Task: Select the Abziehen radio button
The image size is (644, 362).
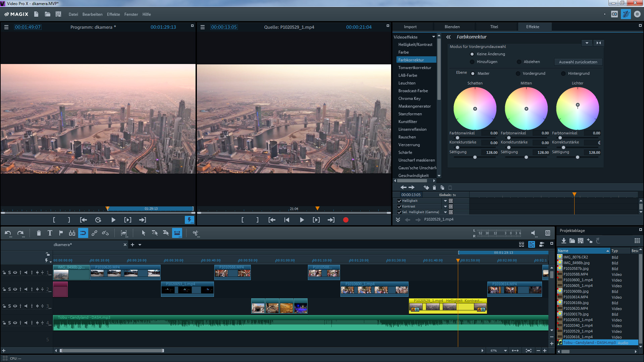Action: [519, 62]
